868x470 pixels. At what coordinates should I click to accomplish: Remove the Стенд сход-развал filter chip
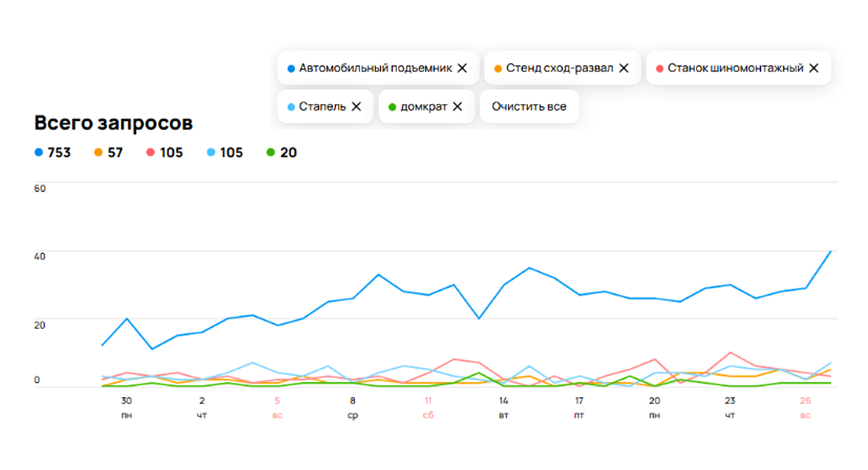tap(624, 68)
